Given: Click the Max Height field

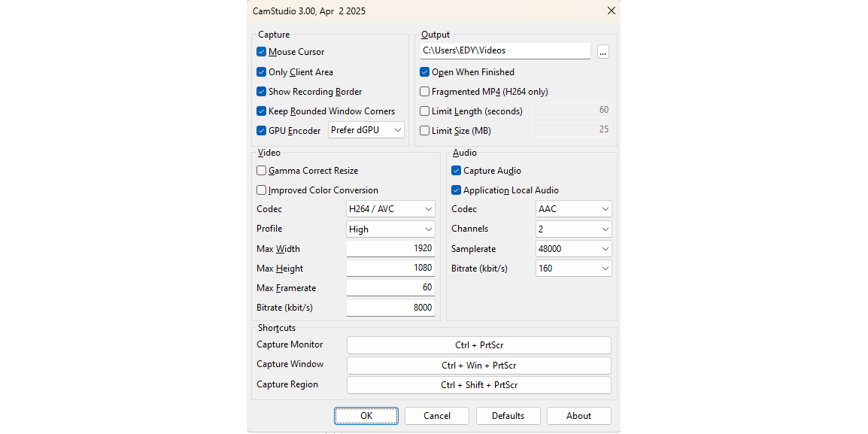Looking at the screenshot, I should (x=390, y=269).
